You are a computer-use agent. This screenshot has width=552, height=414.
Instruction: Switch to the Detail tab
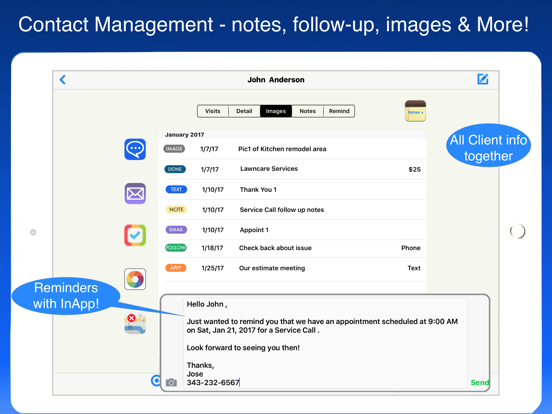[x=244, y=111]
